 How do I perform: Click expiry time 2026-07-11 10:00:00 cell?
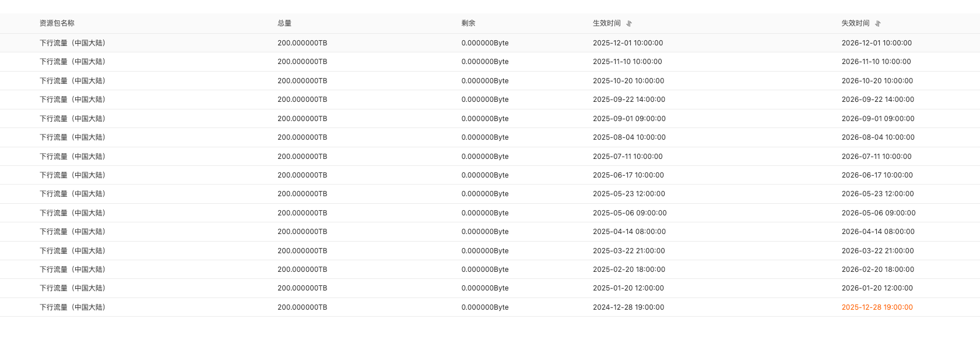[x=876, y=157]
